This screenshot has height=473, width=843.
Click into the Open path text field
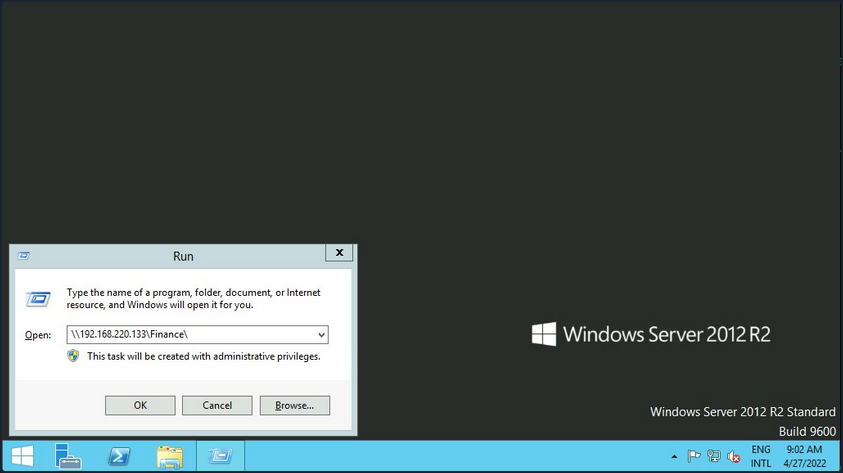coord(190,335)
